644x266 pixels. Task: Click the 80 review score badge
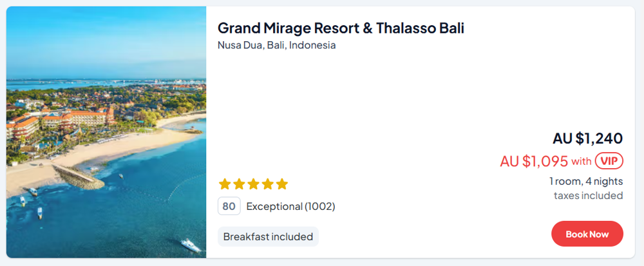click(229, 206)
